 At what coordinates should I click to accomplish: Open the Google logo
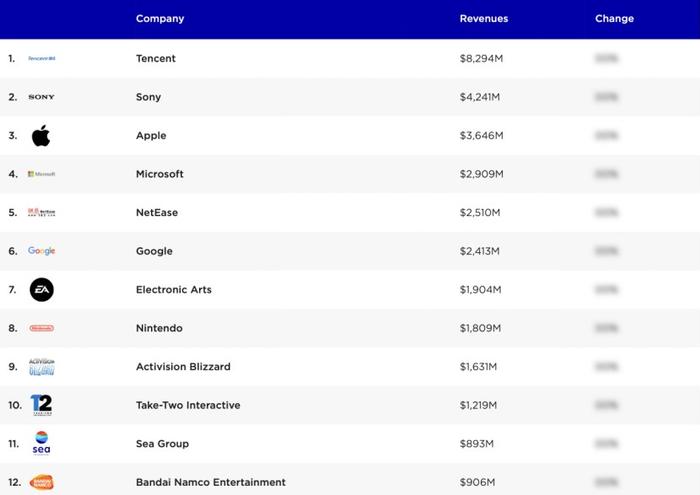coord(42,251)
